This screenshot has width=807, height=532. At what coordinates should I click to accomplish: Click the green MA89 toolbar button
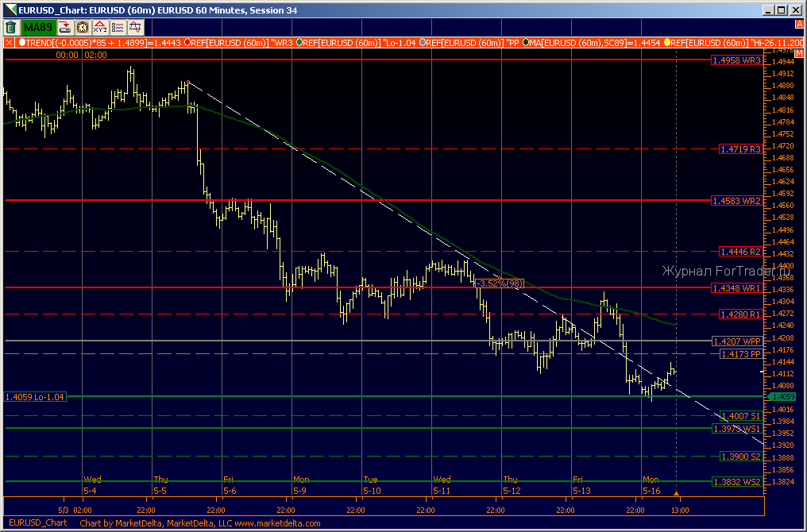[37, 27]
